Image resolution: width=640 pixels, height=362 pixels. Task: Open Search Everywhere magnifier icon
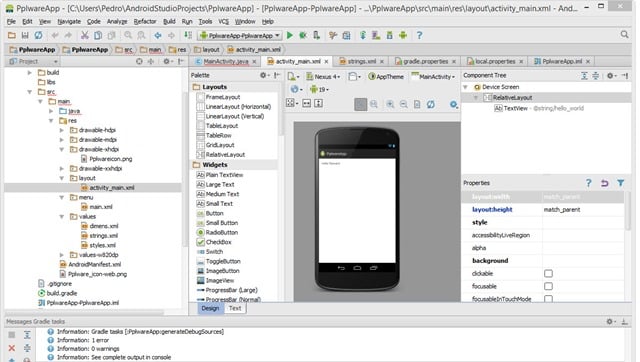[624, 35]
